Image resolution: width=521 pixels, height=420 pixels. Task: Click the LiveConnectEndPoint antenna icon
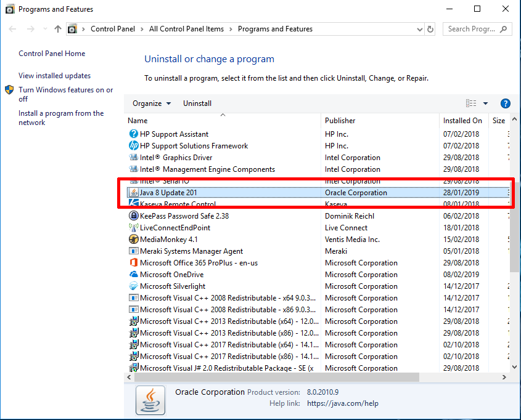(x=133, y=228)
